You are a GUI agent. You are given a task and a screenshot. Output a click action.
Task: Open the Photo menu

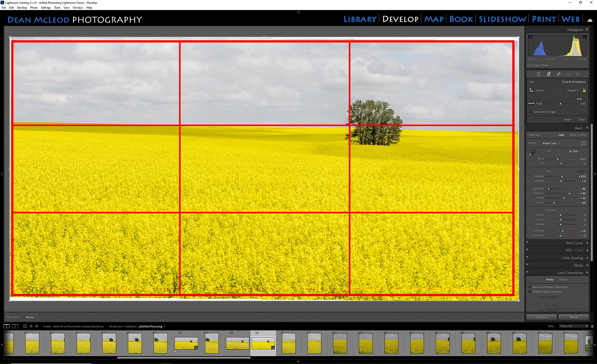(x=34, y=7)
